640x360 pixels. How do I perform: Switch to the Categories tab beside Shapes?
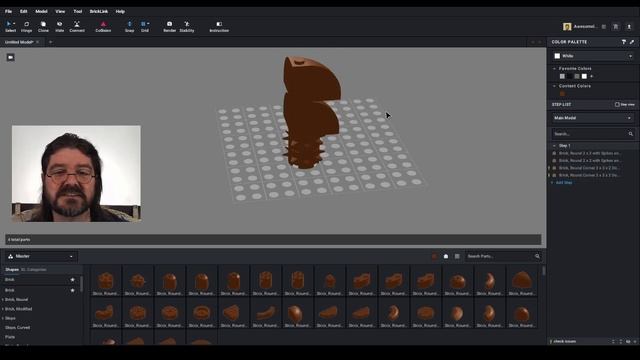tap(33, 270)
